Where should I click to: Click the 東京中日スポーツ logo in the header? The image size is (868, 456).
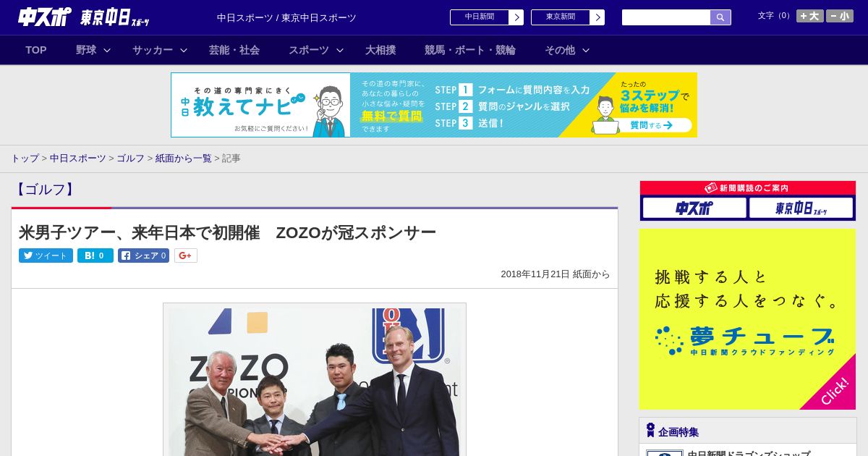(x=115, y=17)
